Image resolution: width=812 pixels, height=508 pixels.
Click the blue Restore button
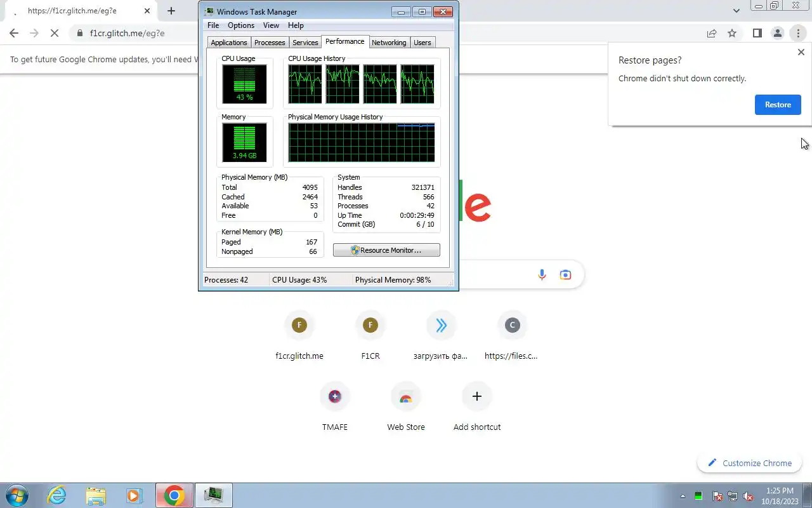[778, 105]
